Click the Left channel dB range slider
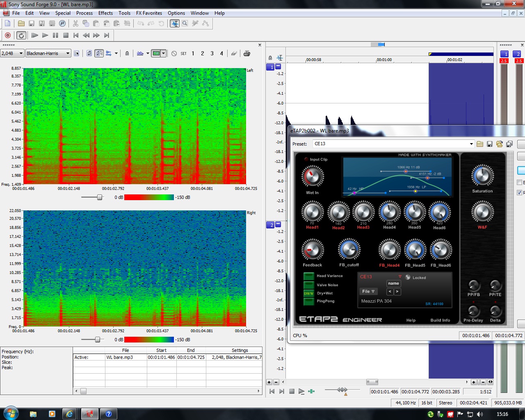This screenshot has width=525, height=420. pyautogui.click(x=99, y=197)
